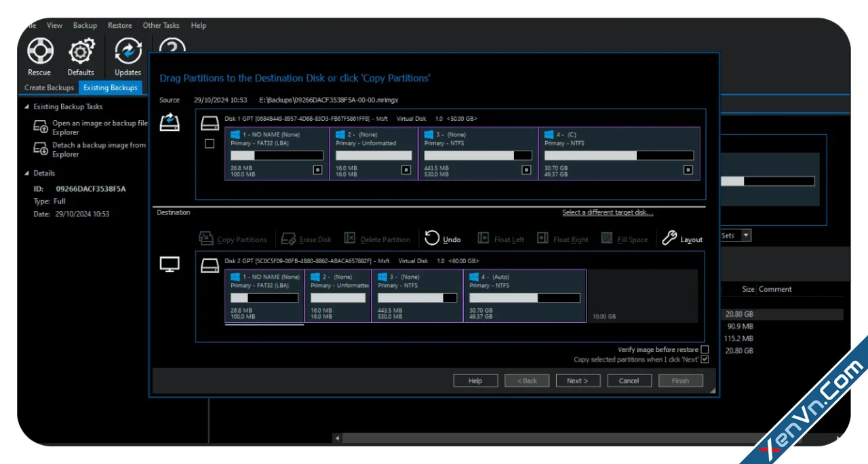Image resolution: width=868 pixels, height=464 pixels.
Task: Click the backup ID 09266DACF3538F5A
Action: coord(90,189)
